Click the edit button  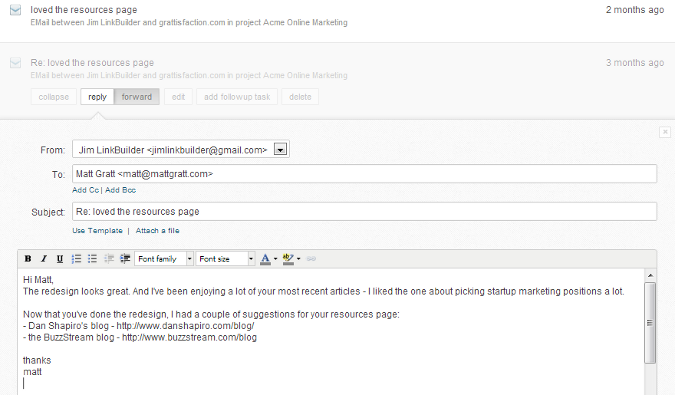pyautogui.click(x=178, y=97)
